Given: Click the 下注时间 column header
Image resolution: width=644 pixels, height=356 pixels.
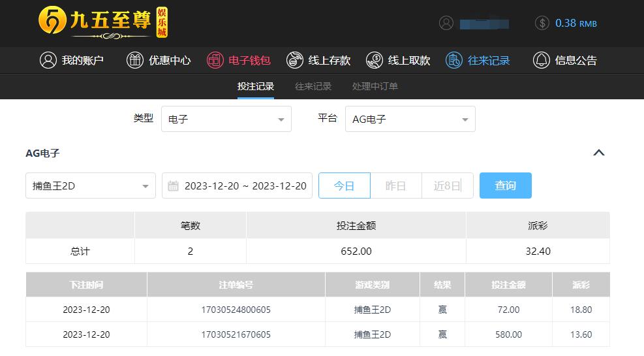Looking at the screenshot, I should pos(86,284).
